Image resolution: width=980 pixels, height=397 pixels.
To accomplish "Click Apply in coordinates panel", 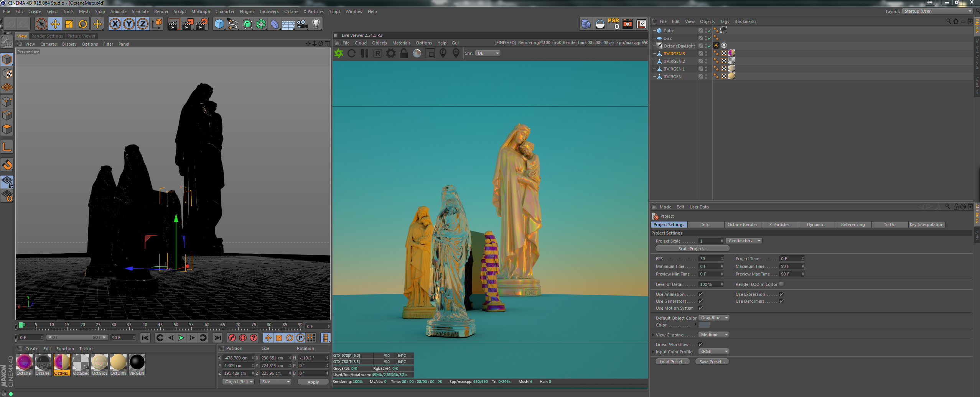I will tap(313, 382).
